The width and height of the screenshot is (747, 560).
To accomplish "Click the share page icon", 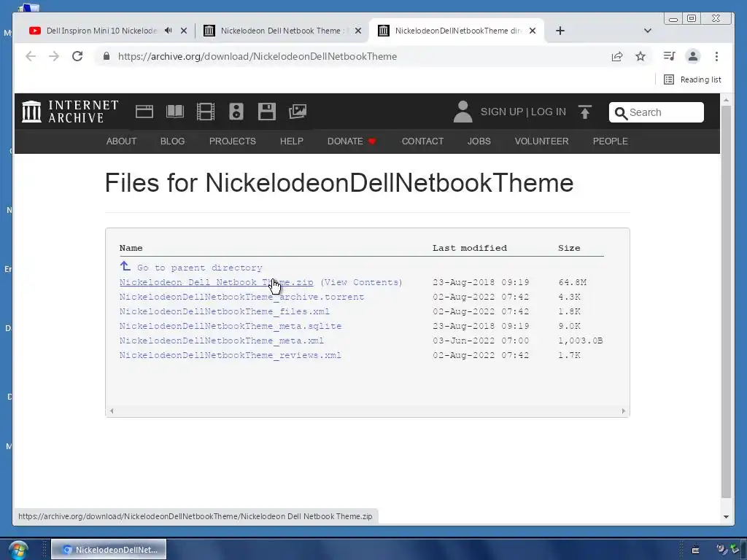I will pos(617,56).
